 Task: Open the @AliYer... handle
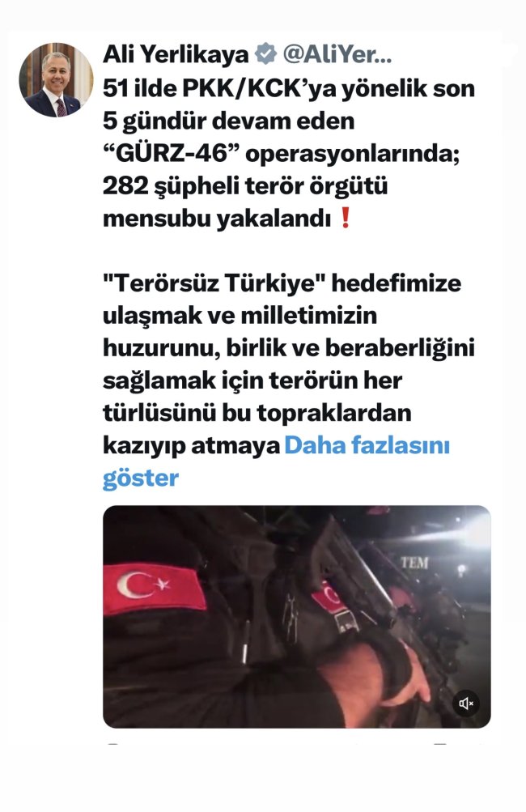pyautogui.click(x=337, y=54)
